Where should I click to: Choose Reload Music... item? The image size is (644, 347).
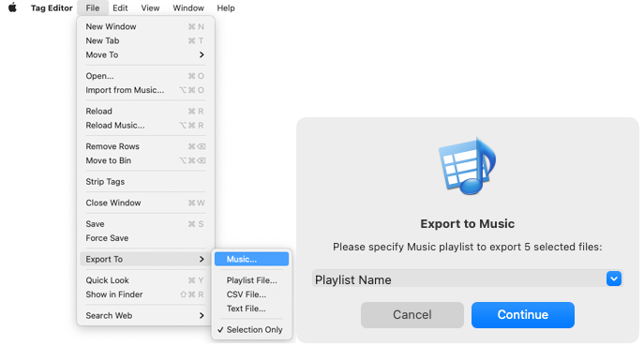(x=145, y=125)
